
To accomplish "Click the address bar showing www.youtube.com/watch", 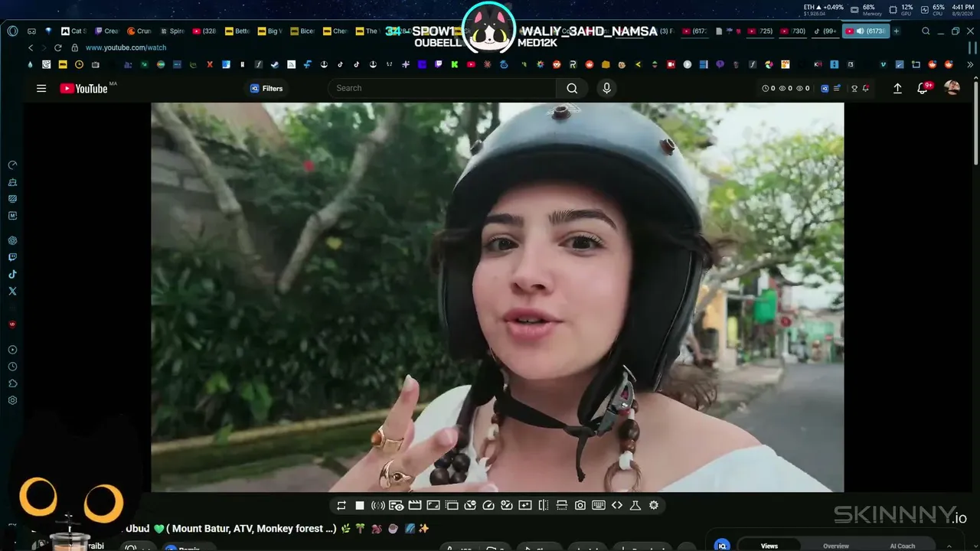I will tap(126, 47).
